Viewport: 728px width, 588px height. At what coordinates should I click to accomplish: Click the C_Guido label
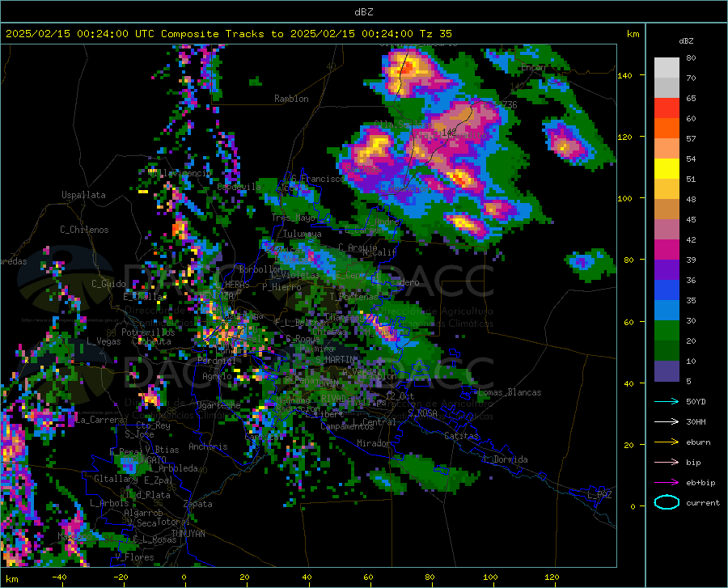pos(108,284)
